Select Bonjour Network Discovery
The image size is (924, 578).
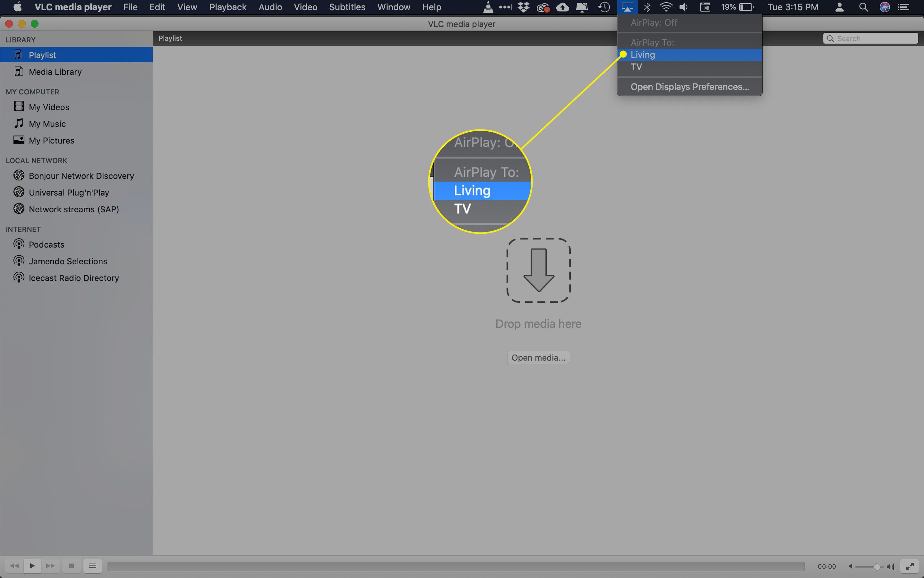coord(76,175)
